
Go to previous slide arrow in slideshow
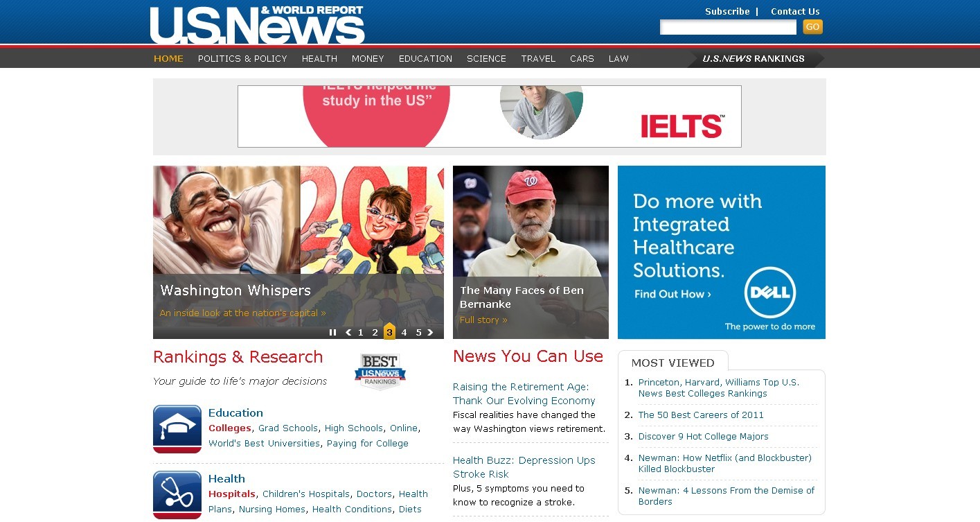(348, 333)
